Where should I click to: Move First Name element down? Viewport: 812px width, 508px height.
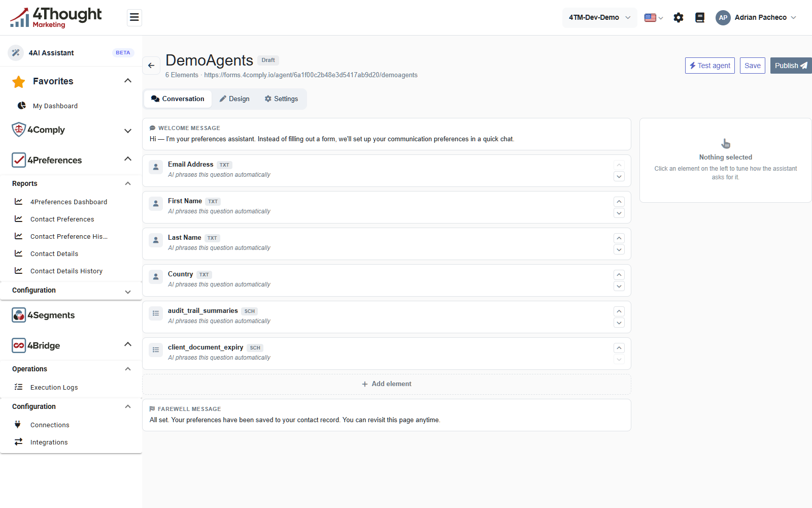pos(619,213)
